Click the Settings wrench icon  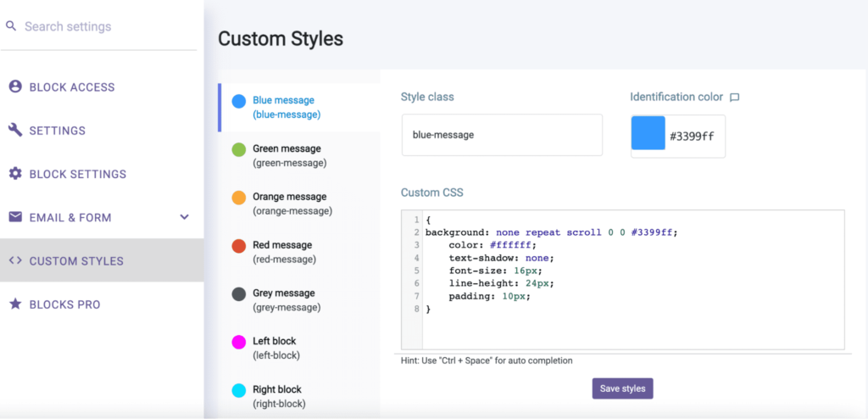click(15, 131)
